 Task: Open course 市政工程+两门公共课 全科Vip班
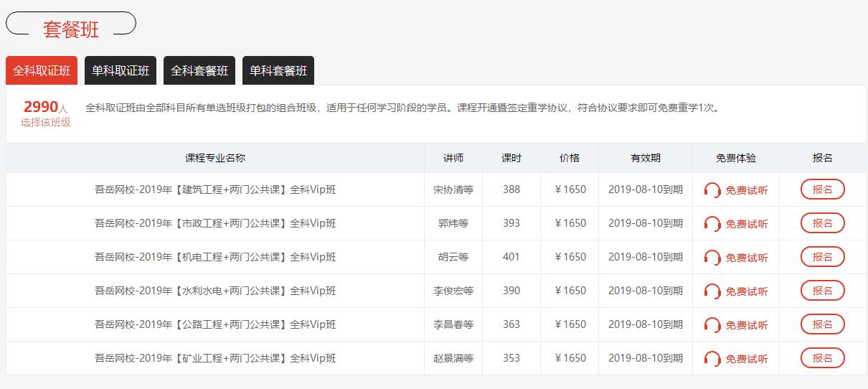click(215, 223)
